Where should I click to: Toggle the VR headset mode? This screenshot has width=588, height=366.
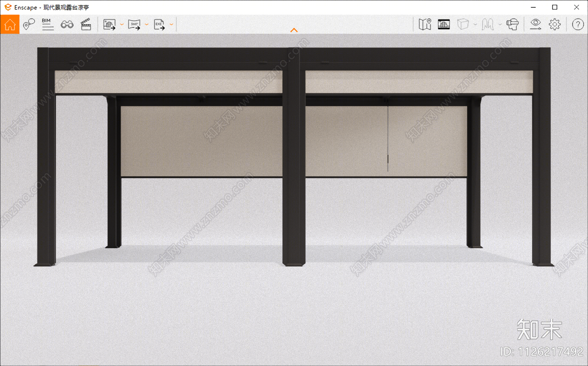click(512, 24)
